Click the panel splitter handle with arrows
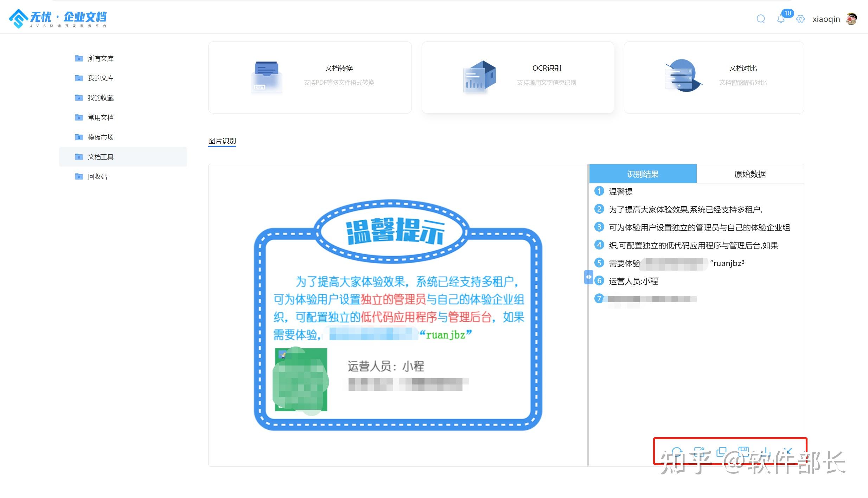This screenshot has width=868, height=498. (588, 277)
